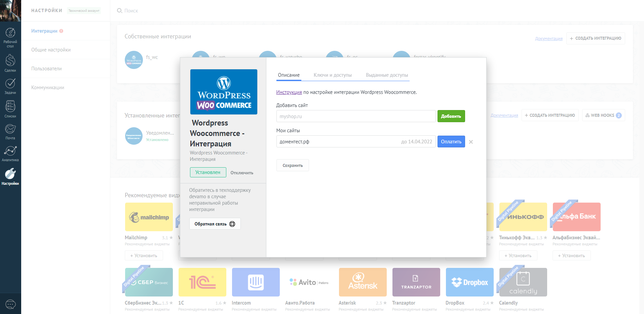Click the WEB HOOKS button
Image resolution: width=644 pixels, height=314 pixels.
click(x=603, y=115)
